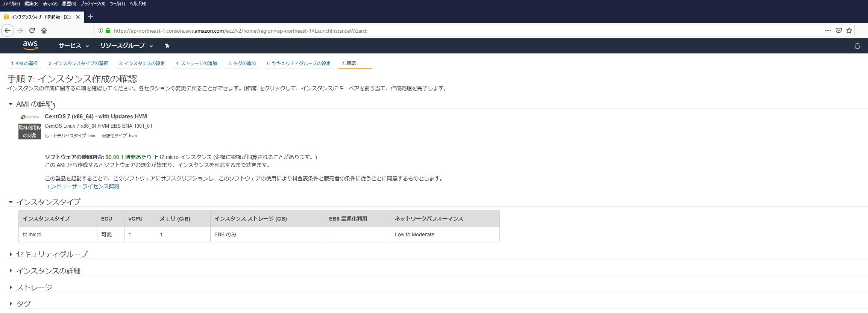Viewport: 868px width, 313px height.
Task: Click the site information icon in address bar
Action: (100, 31)
